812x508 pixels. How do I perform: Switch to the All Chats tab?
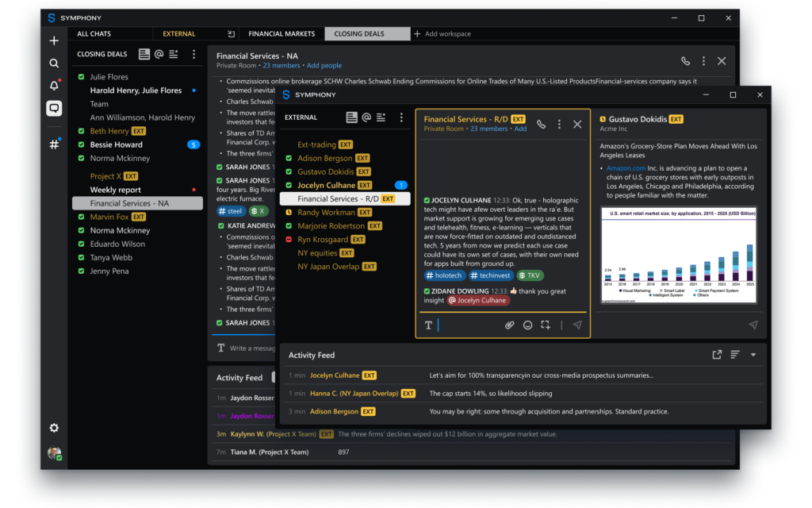[94, 34]
